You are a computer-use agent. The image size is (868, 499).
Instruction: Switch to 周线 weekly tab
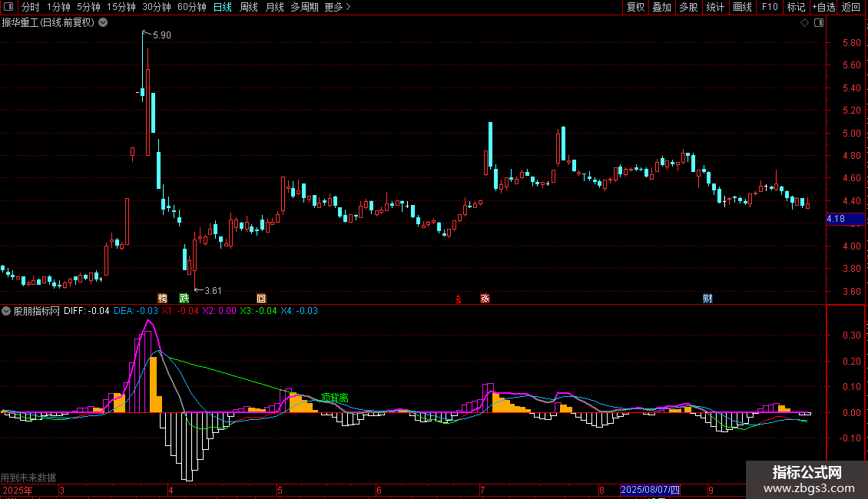tap(249, 7)
